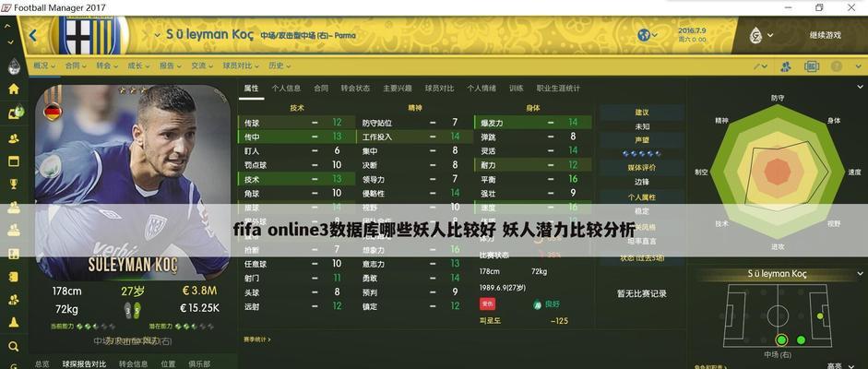Open the 球员对比 dropdown in yellow bar
Screen dimensions: 868x369
tap(241, 65)
